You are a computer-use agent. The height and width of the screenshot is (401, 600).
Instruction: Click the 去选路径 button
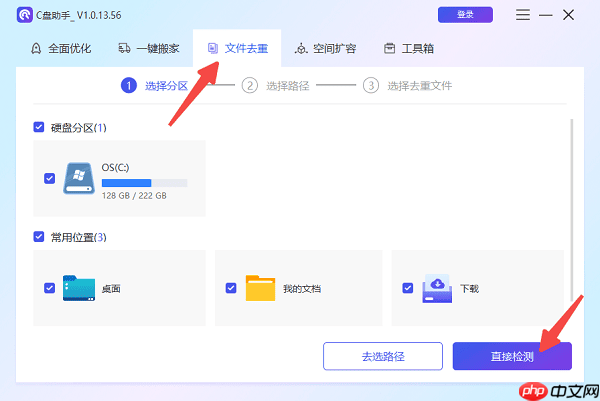tap(383, 356)
